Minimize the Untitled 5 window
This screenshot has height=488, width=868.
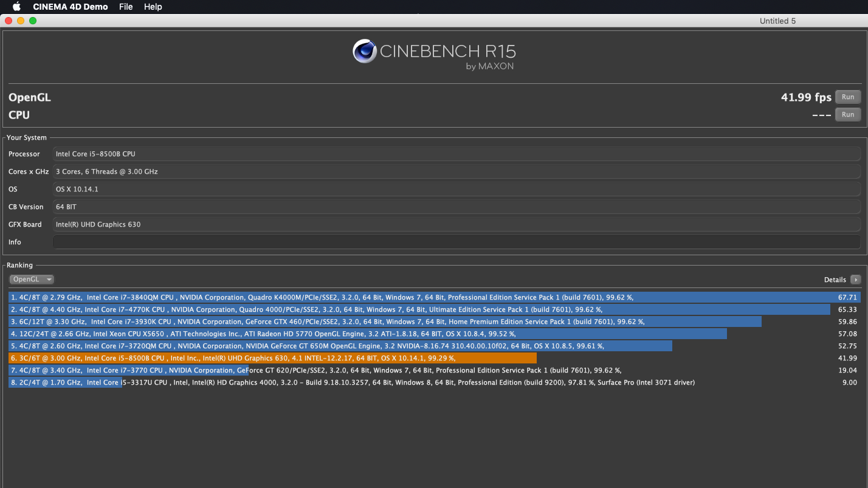coord(21,21)
